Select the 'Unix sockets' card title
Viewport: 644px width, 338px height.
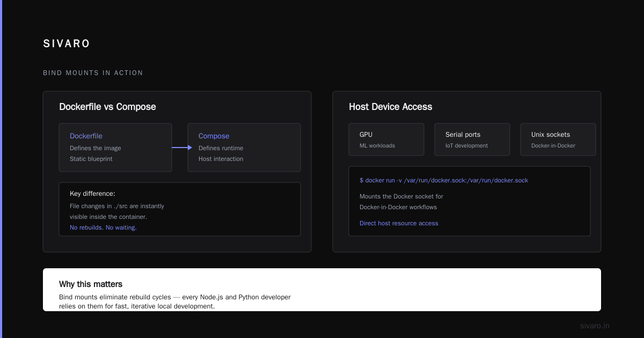tap(551, 135)
